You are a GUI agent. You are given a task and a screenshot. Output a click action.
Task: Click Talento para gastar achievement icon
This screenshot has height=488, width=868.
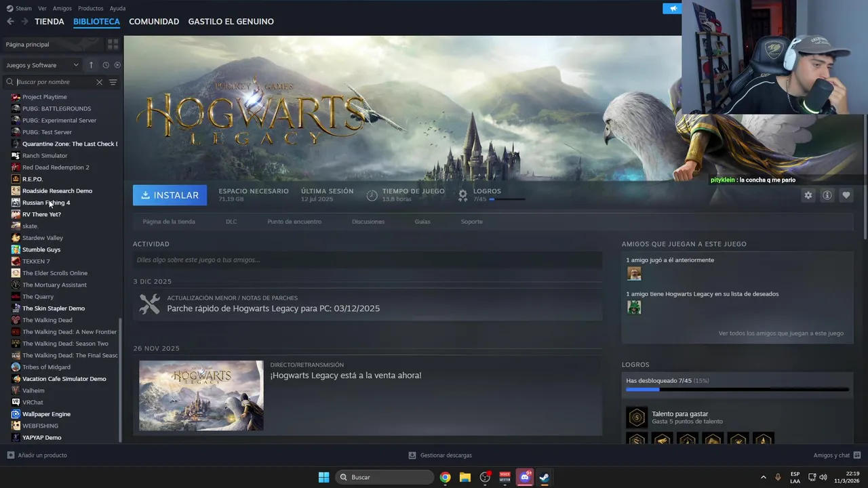pos(637,417)
